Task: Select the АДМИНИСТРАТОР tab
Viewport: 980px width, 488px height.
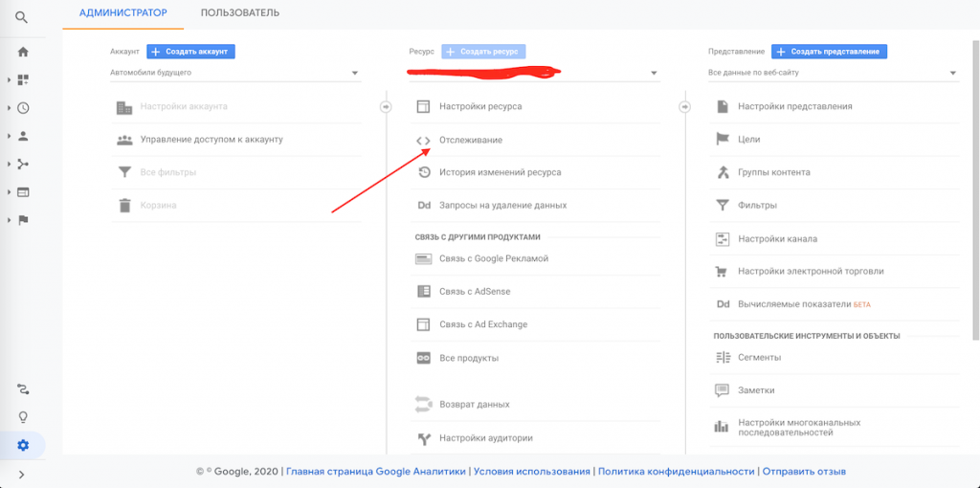Action: click(122, 13)
